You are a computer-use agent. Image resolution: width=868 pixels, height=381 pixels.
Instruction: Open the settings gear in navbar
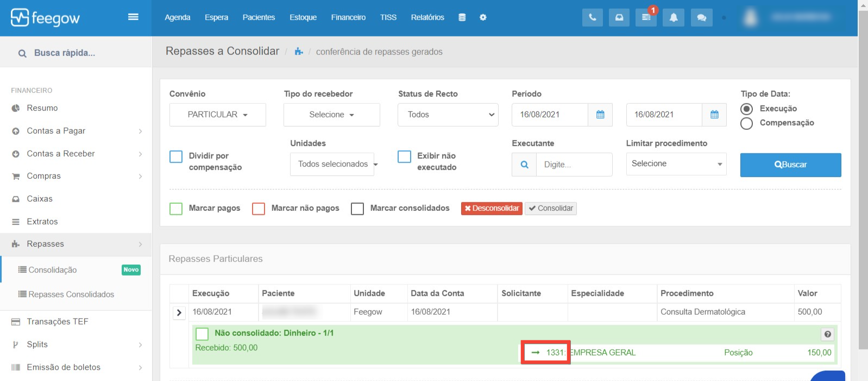pos(483,17)
